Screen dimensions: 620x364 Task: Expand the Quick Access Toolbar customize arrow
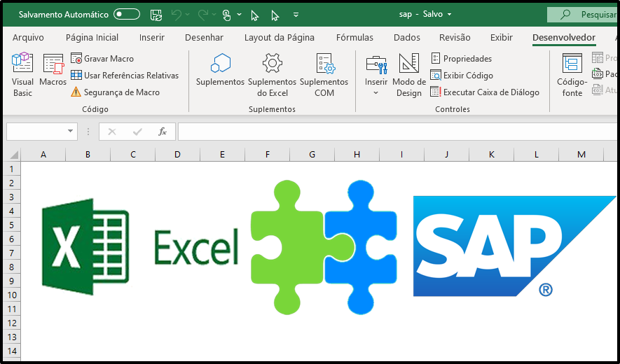click(296, 14)
